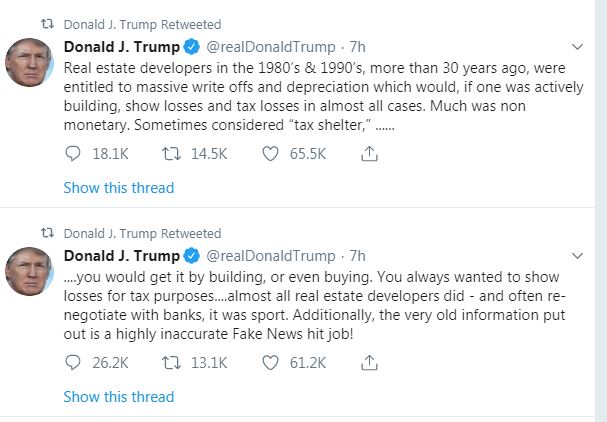Retweet the second tweet with 13.1K retweets

pos(171,363)
